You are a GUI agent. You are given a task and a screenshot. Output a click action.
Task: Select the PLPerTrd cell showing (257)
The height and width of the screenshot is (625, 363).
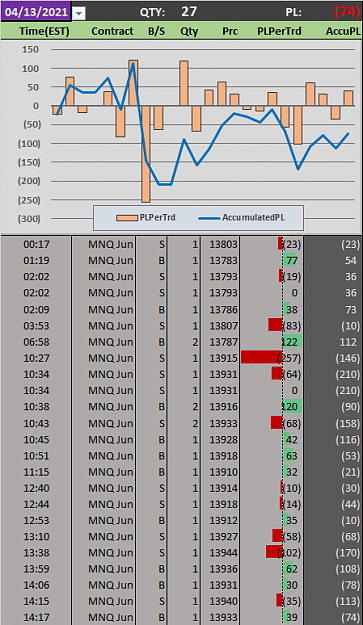click(272, 358)
